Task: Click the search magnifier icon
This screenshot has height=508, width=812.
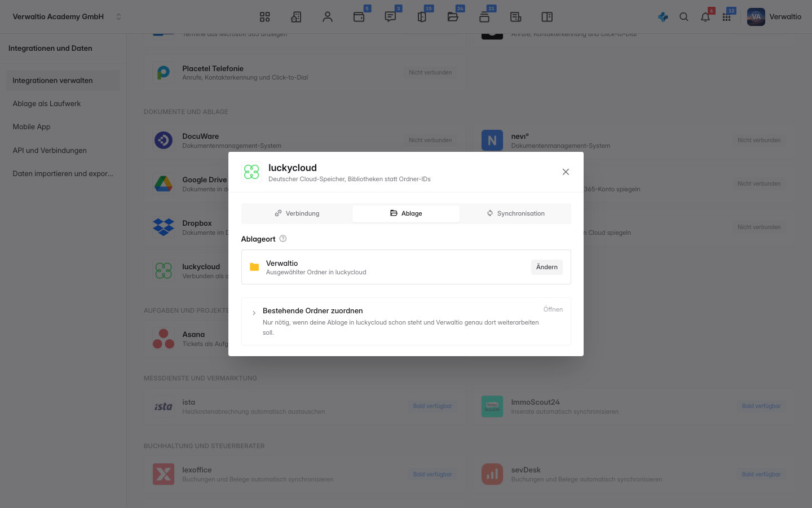Action: coord(684,17)
